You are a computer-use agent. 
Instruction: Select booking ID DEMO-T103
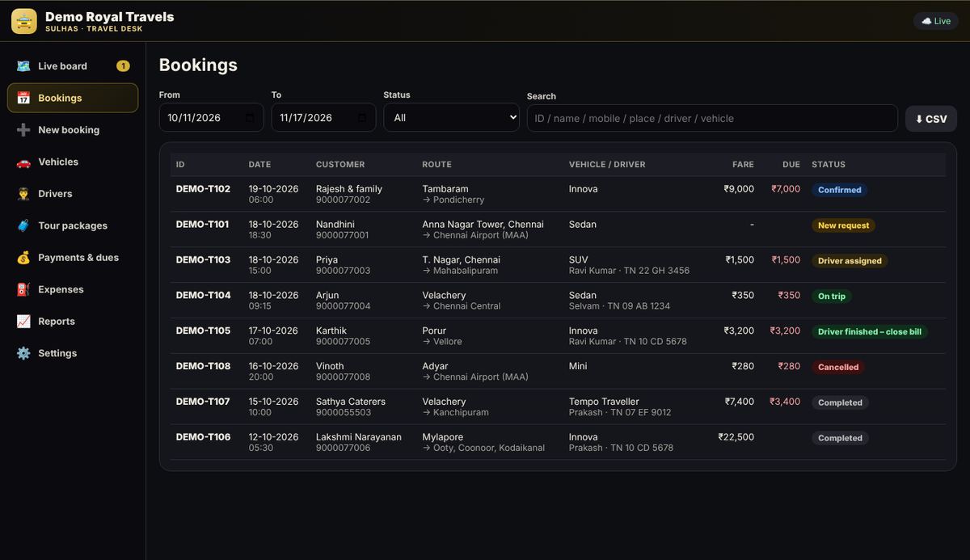pyautogui.click(x=203, y=260)
